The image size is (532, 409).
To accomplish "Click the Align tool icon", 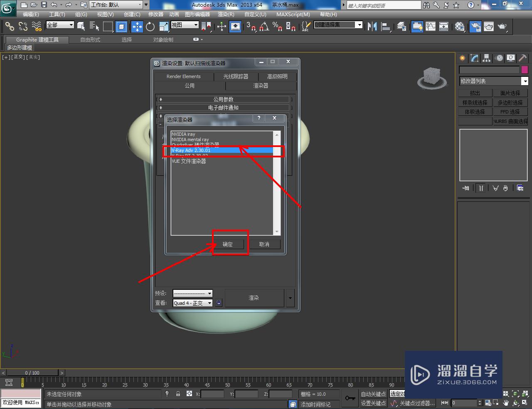I will (386, 27).
